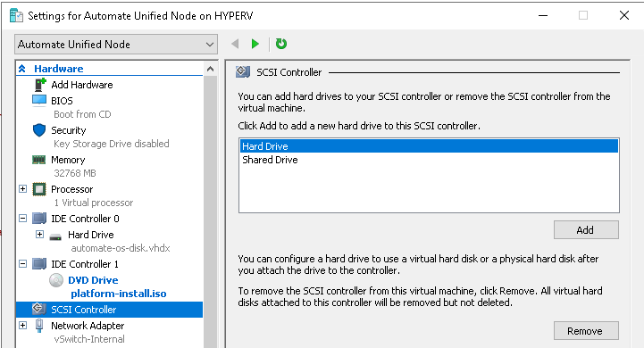The height and width of the screenshot is (348, 644).
Task: Select Shared Drive in the list
Action: click(429, 160)
